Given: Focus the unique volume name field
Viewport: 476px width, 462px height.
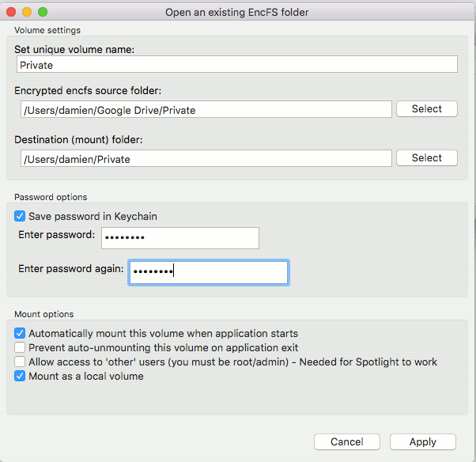Looking at the screenshot, I should (236, 64).
